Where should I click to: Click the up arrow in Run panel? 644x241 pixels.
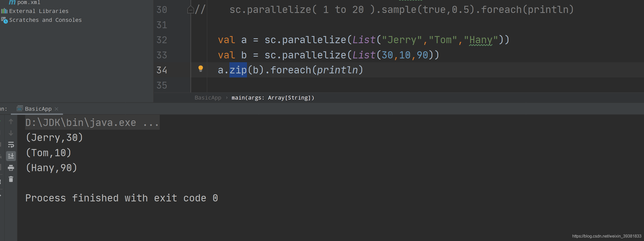coord(11,122)
